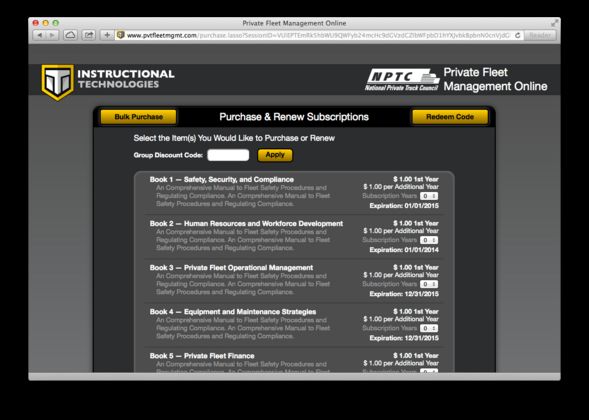
Task: Open the iCloud tabs cloud icon
Action: [70, 35]
